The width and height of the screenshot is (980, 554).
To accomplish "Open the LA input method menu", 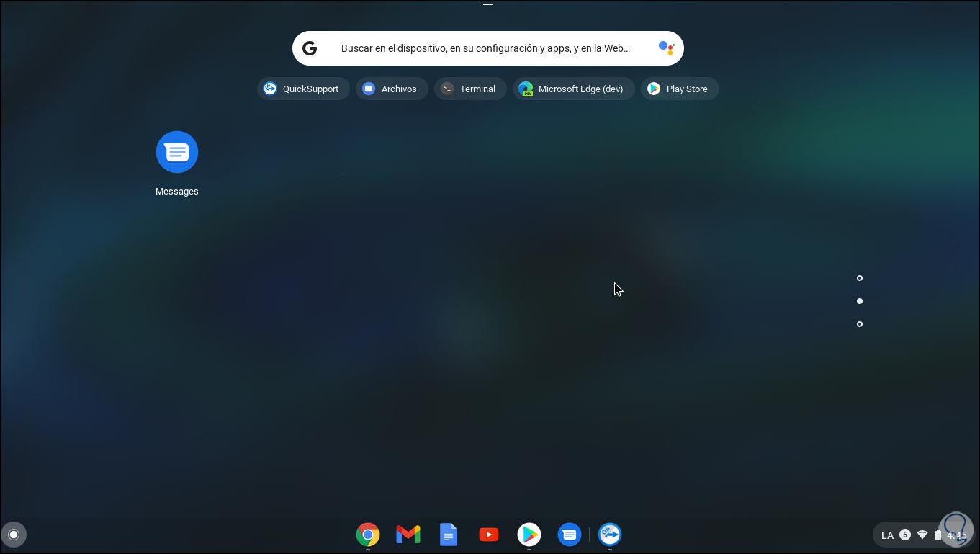I will point(887,535).
